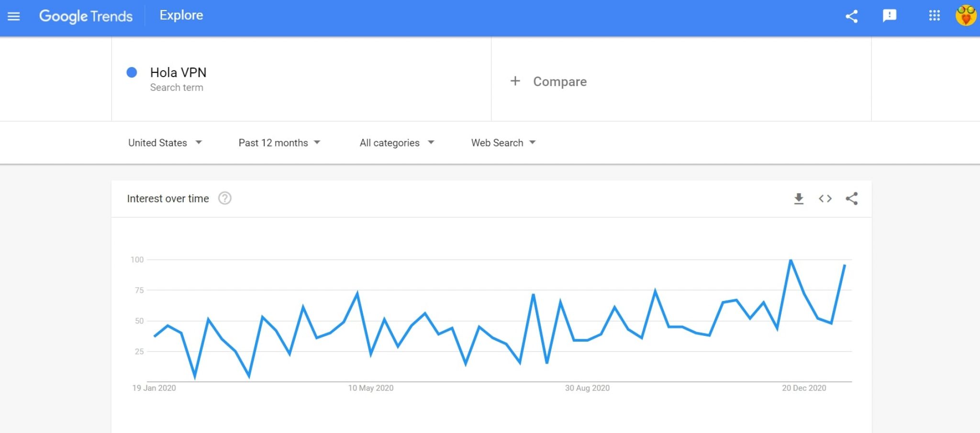The image size is (980, 433).
Task: Click the Explore header label
Action: 181,15
